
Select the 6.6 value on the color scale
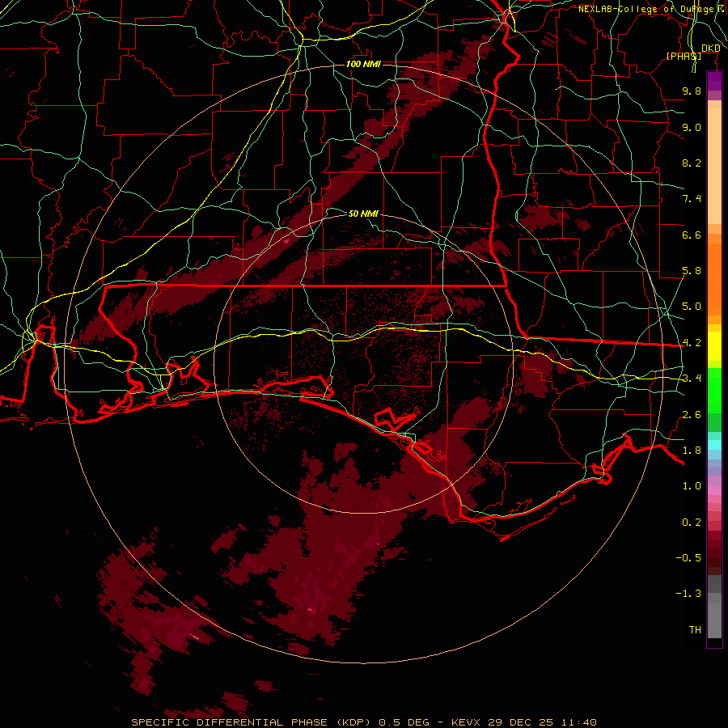point(692,235)
